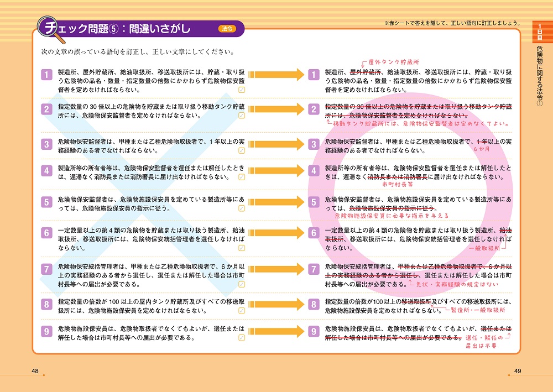
Task: Click the instruction 次の文章の誤っている語句を訂正し
Action: 138,52
